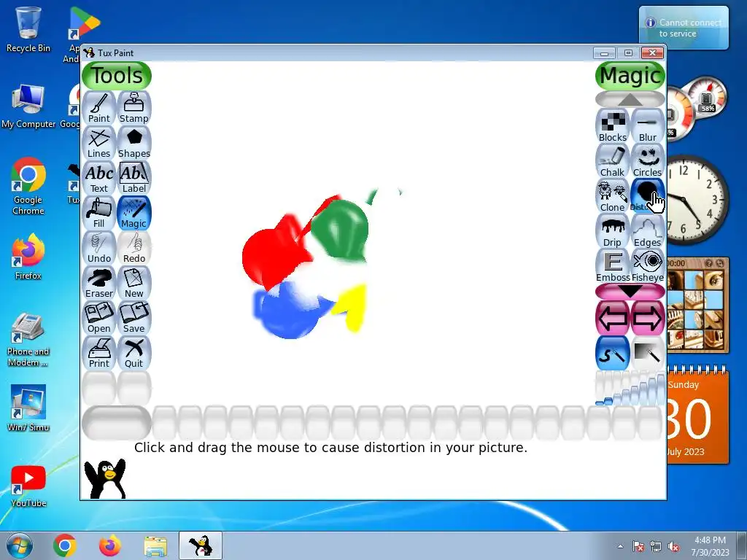Apply the Emboss magic effect
Image resolution: width=747 pixels, height=560 pixels.
point(613,265)
